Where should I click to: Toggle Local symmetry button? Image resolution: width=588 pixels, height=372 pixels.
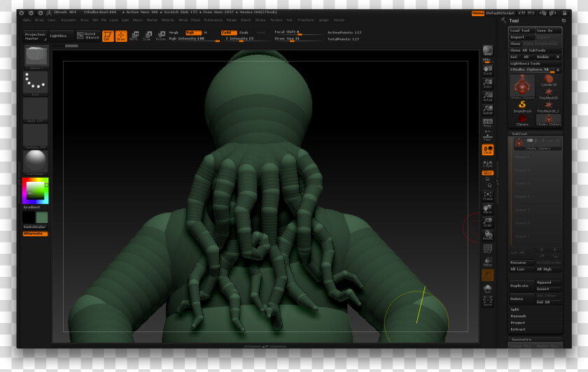[487, 150]
